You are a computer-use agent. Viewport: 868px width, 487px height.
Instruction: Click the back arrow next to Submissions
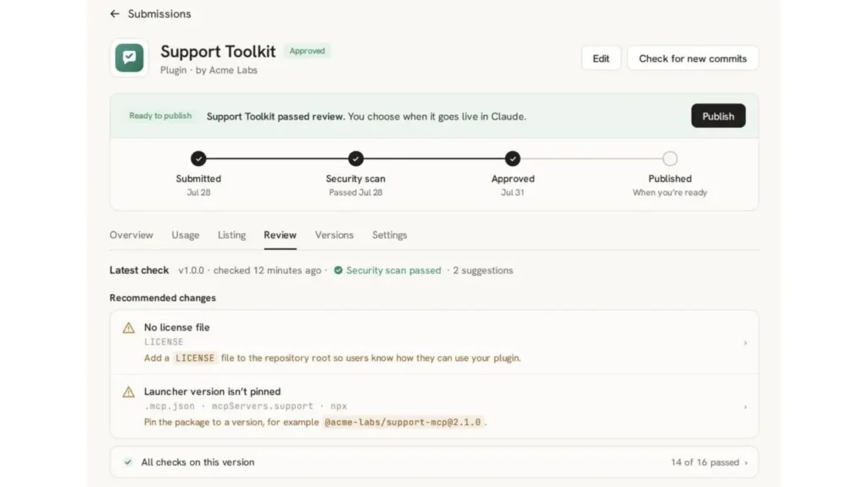pos(114,14)
